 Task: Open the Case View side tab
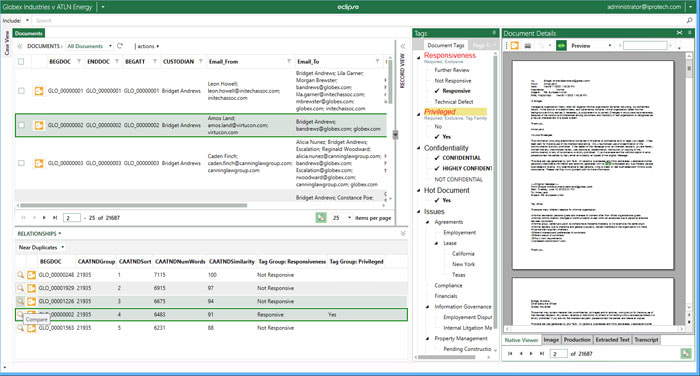pyautogui.click(x=7, y=43)
